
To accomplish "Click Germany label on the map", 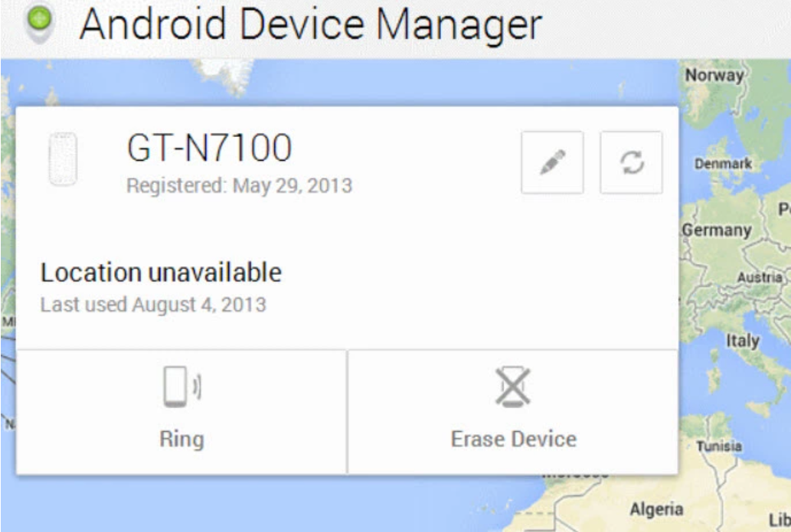I will point(717,230).
